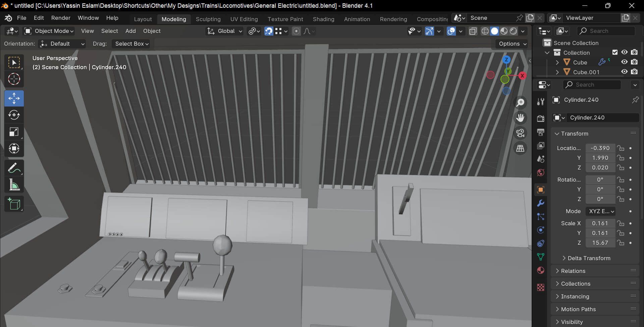Uncheck the Collection exclude checkbox

coord(615,52)
